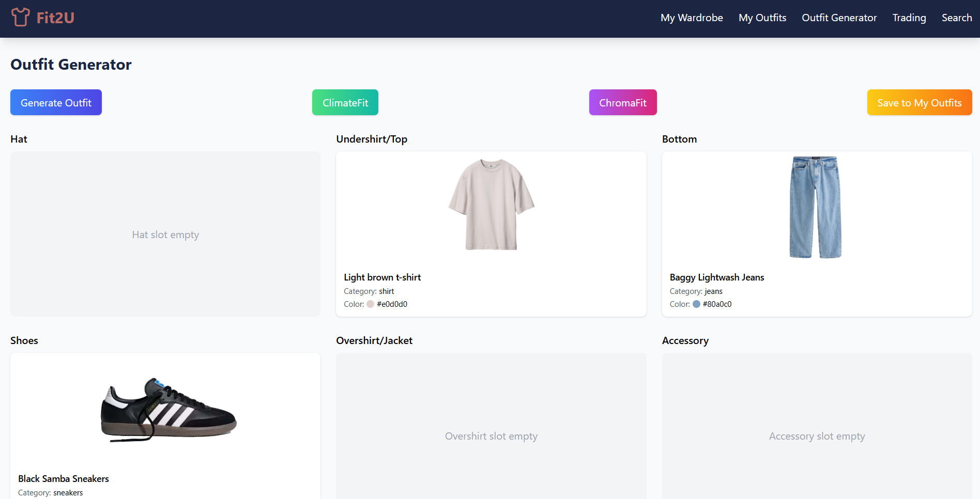
Task: Click the "Overshirt/Jacket" section label
Action: (x=374, y=340)
